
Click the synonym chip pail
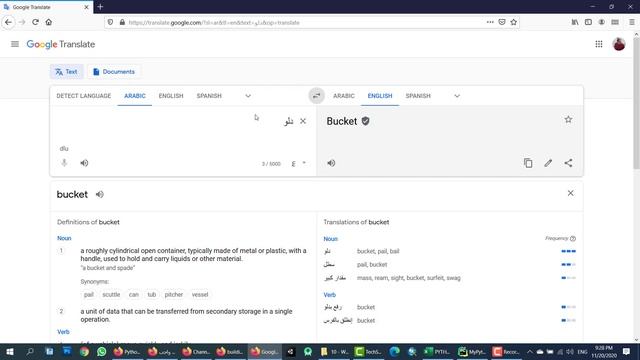tap(89, 294)
